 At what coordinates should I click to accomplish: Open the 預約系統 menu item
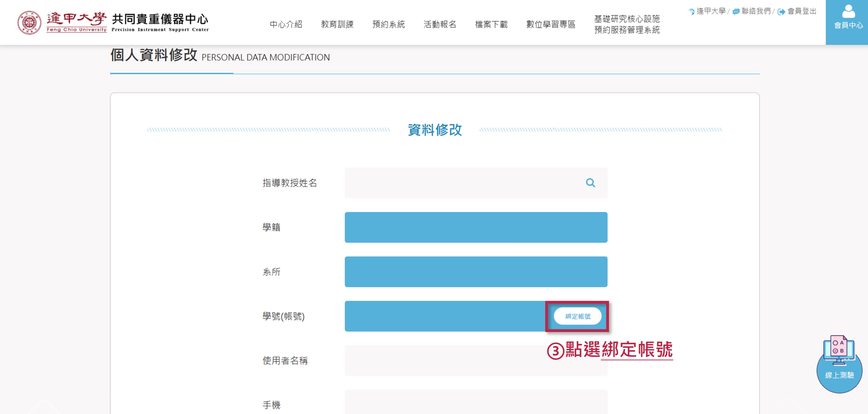click(388, 24)
